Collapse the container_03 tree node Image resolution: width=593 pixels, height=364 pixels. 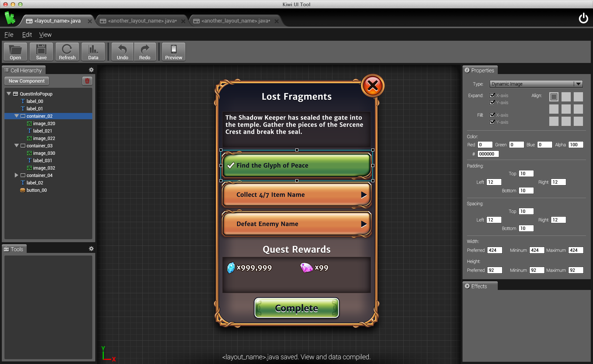click(x=16, y=146)
